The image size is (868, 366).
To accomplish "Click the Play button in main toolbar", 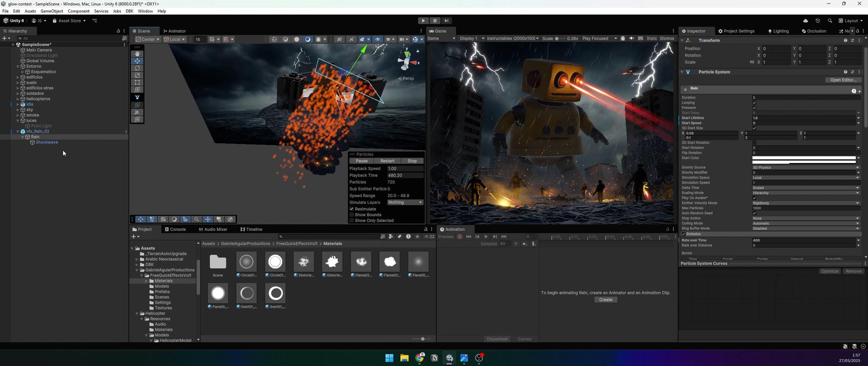I will [423, 21].
